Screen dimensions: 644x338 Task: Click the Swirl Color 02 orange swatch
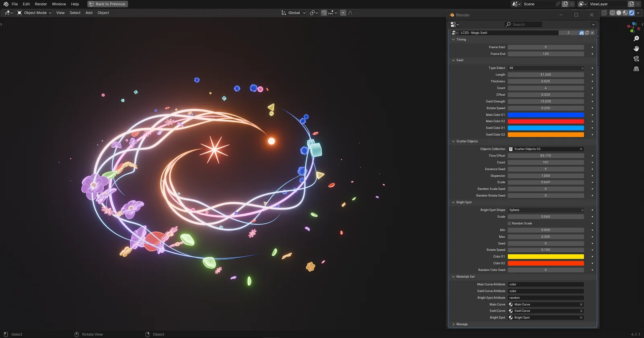pos(545,135)
